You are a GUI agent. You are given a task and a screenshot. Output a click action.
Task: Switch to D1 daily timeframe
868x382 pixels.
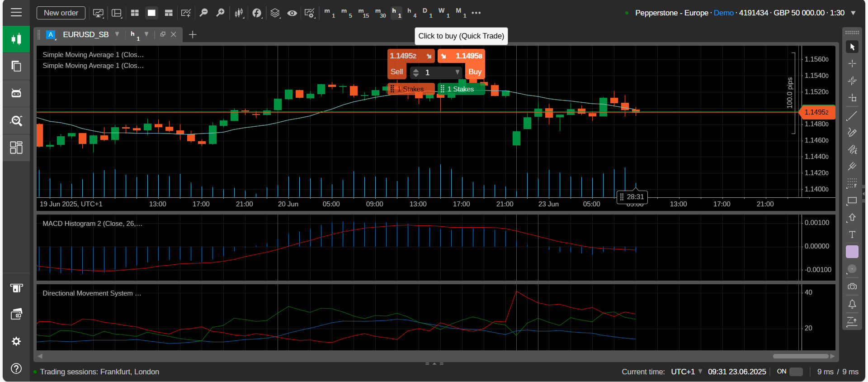tap(427, 13)
